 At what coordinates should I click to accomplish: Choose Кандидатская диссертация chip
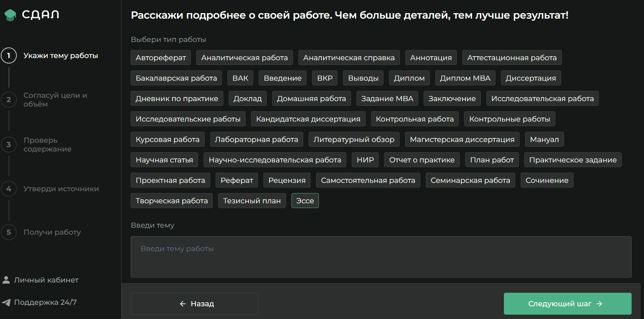coord(308,119)
